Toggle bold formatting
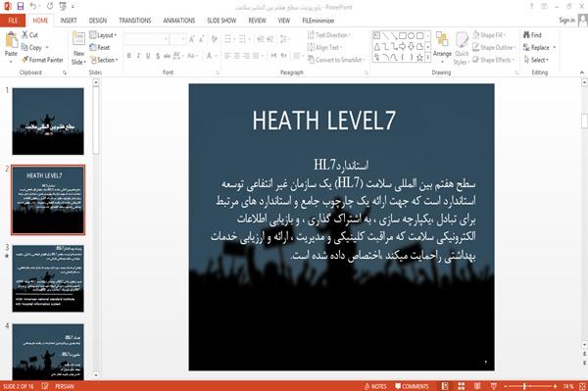This screenshot has width=588, height=391. 128,56
